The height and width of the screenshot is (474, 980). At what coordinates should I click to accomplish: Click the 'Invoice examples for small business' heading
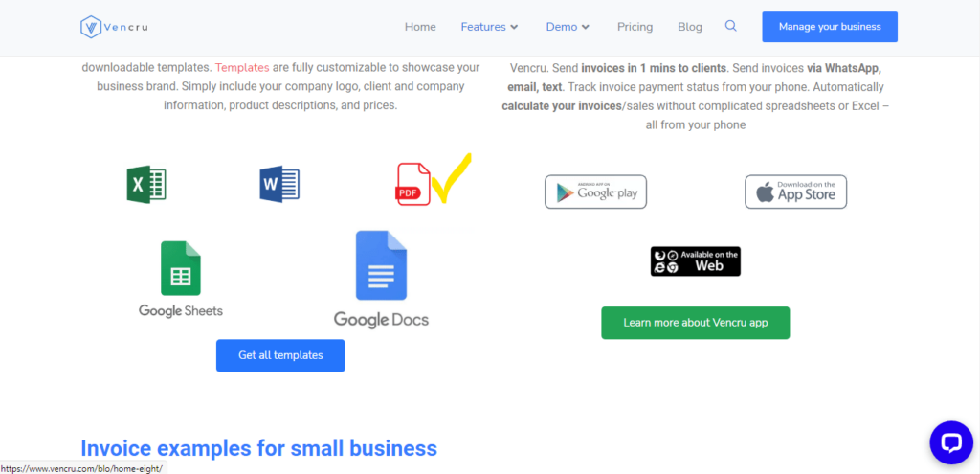coord(258,448)
